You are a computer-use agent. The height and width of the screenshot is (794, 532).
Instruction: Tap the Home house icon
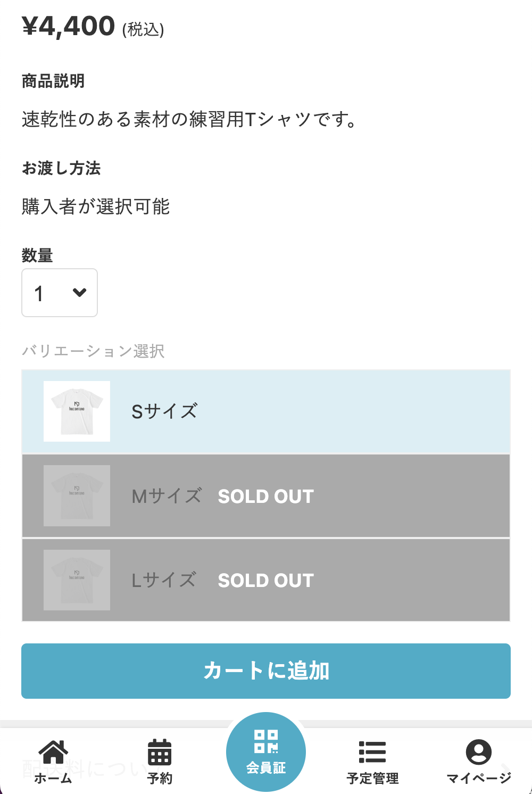pyautogui.click(x=53, y=751)
